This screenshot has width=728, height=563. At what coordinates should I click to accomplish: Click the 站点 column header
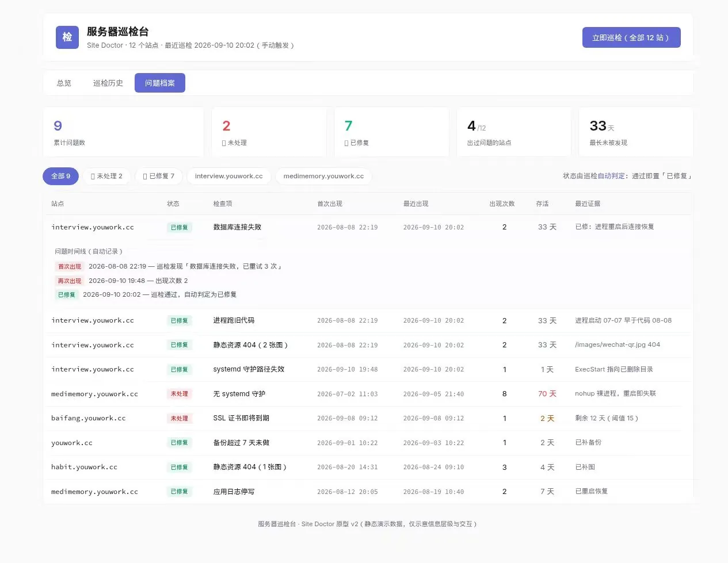tap(58, 204)
